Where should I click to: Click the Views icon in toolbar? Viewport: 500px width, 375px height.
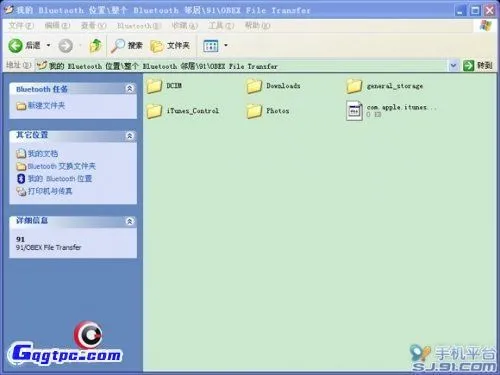tap(211, 46)
